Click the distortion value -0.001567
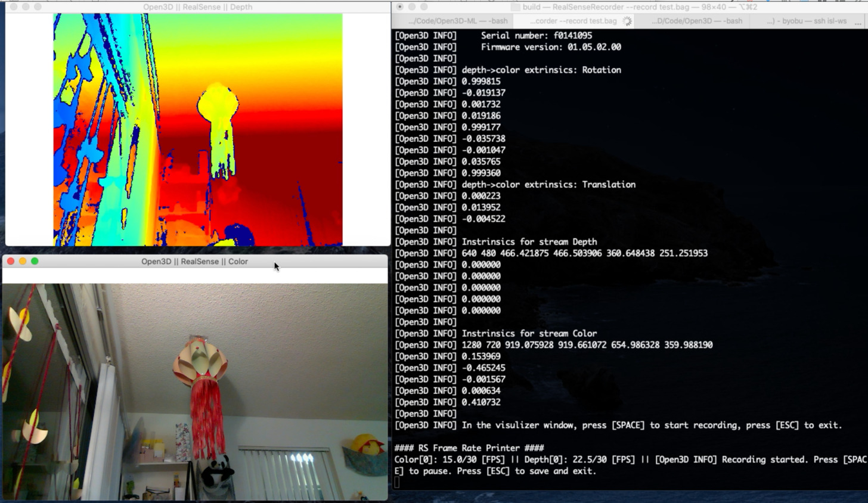 coord(483,380)
